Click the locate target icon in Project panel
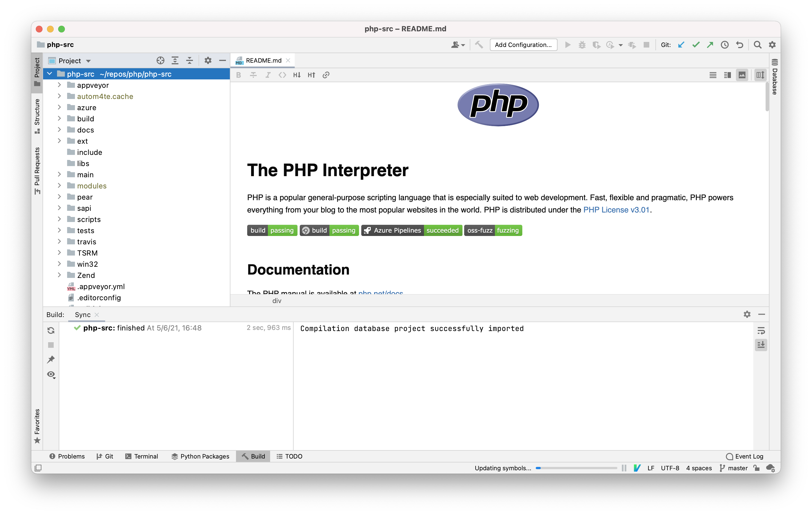 click(x=160, y=61)
